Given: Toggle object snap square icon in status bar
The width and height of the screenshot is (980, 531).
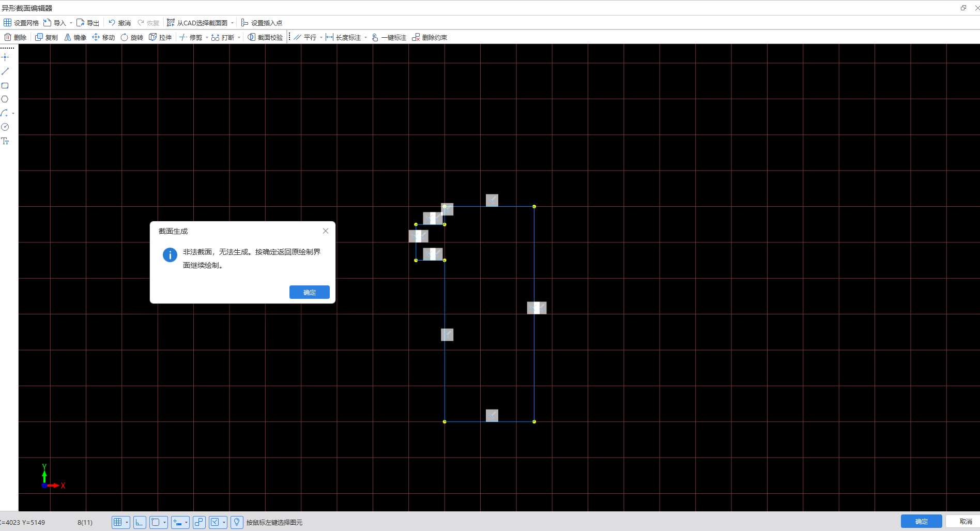Looking at the screenshot, I should coord(155,522).
